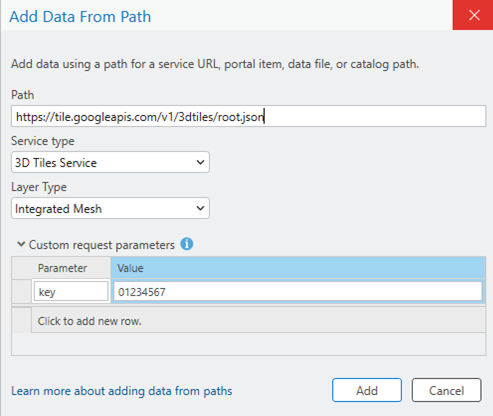This screenshot has width=493, height=416.
Task: Edit the '01234567' value cell
Action: tap(298, 292)
